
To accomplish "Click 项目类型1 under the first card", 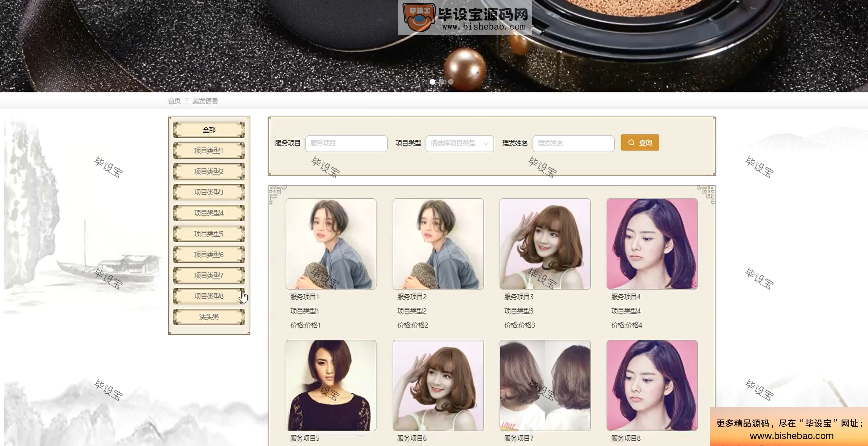I will 305,311.
